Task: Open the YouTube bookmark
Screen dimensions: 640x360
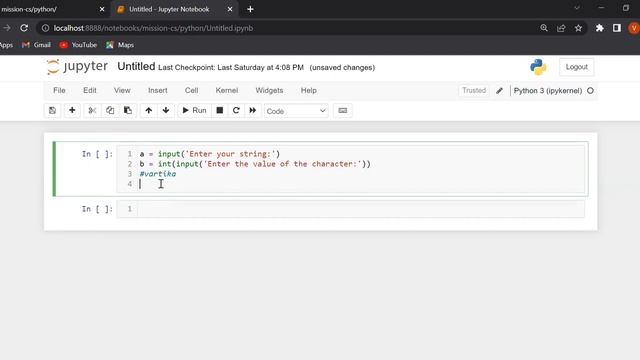Action: pyautogui.click(x=78, y=45)
